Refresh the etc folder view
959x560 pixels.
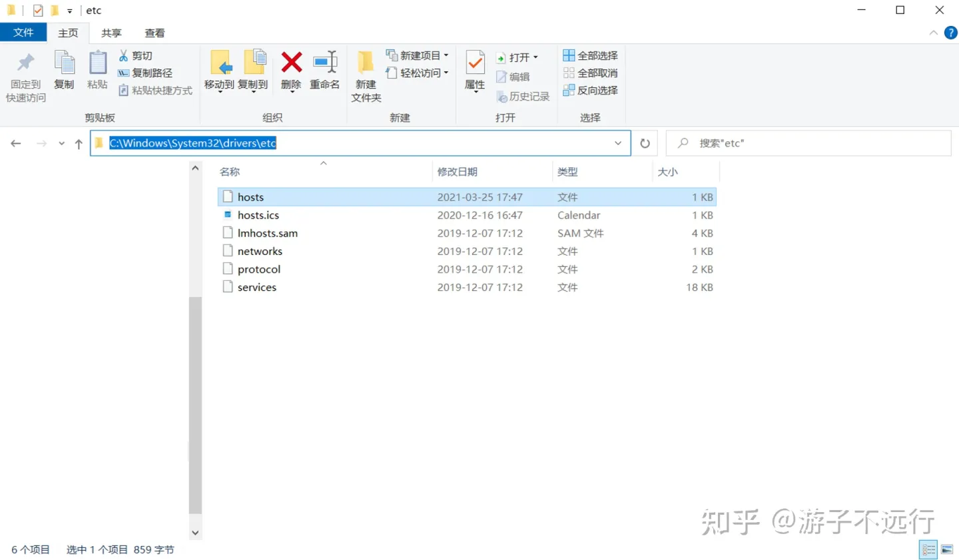(645, 143)
